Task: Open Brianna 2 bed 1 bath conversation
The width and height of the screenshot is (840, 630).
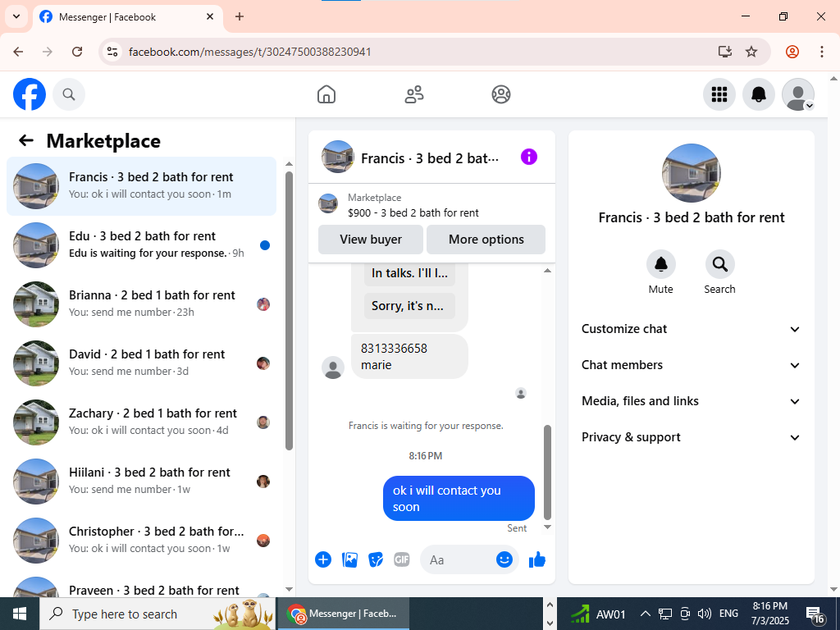Action: pyautogui.click(x=141, y=304)
